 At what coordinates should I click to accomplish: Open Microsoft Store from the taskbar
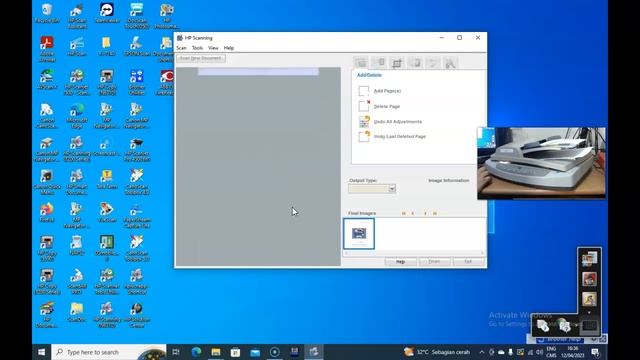point(236,352)
